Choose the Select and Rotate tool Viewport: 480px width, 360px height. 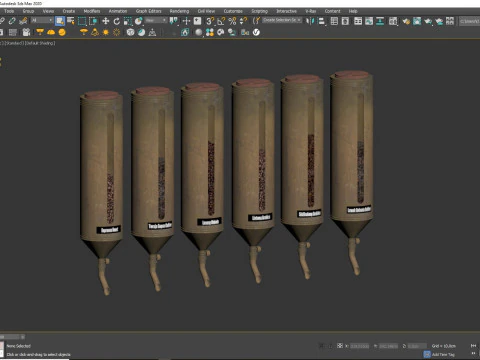point(117,21)
